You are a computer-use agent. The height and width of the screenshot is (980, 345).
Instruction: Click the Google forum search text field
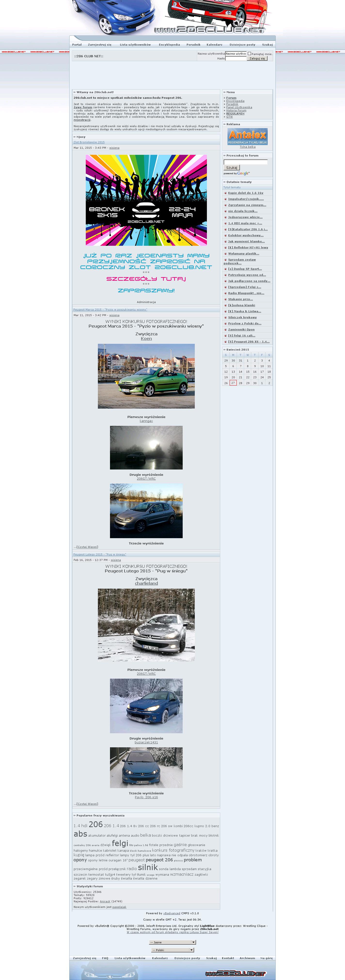click(x=245, y=162)
